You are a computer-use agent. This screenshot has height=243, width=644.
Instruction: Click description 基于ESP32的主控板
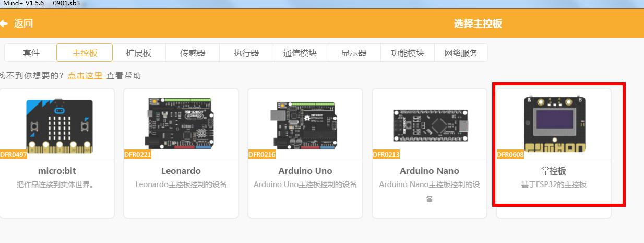[554, 184]
